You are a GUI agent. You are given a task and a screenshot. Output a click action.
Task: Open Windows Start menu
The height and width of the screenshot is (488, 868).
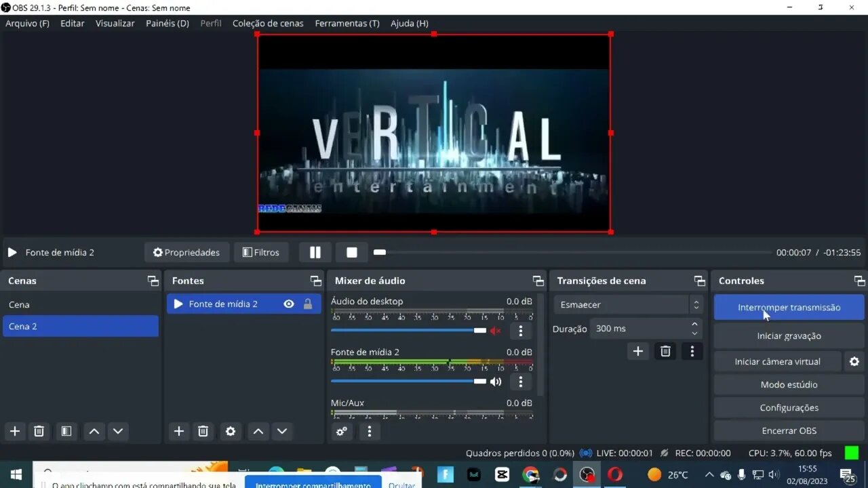(x=16, y=474)
